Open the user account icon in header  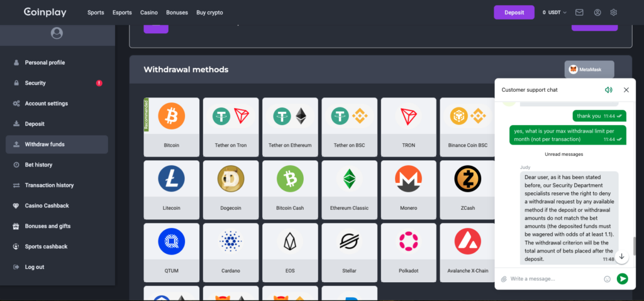tap(597, 13)
